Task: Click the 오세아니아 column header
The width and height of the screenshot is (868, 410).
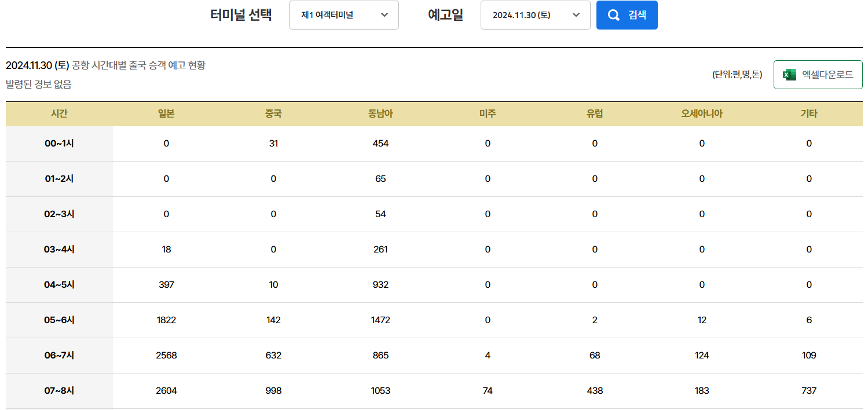Action: [702, 114]
